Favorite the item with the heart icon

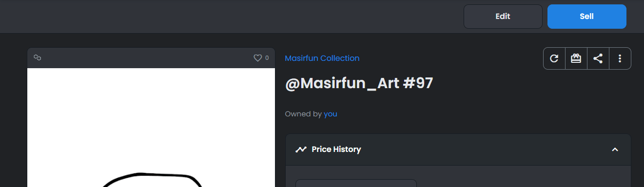pos(258,58)
